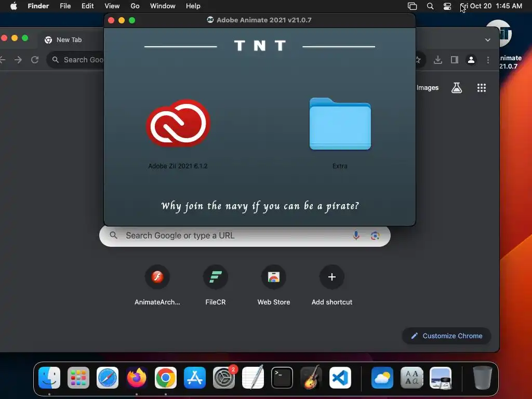Click the Stage Manager menu bar icon
Image resolution: width=532 pixels, height=399 pixels.
tap(412, 6)
